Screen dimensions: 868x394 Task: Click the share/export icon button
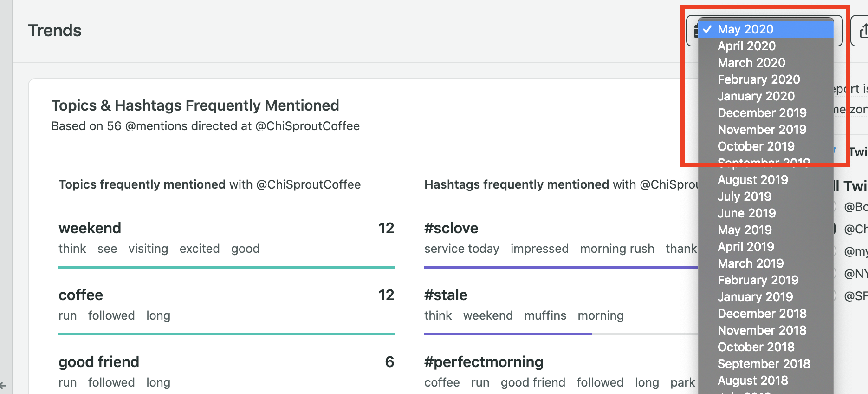(x=862, y=31)
